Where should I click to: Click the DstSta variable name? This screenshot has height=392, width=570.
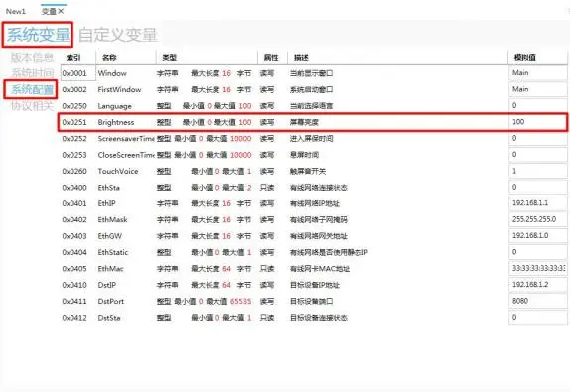coord(109,318)
